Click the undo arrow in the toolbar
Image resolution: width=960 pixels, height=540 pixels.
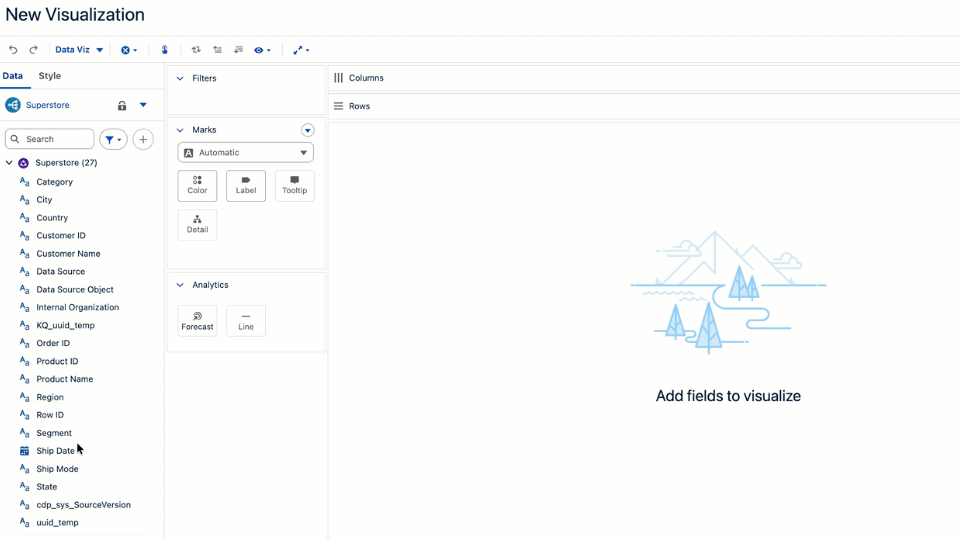13,50
